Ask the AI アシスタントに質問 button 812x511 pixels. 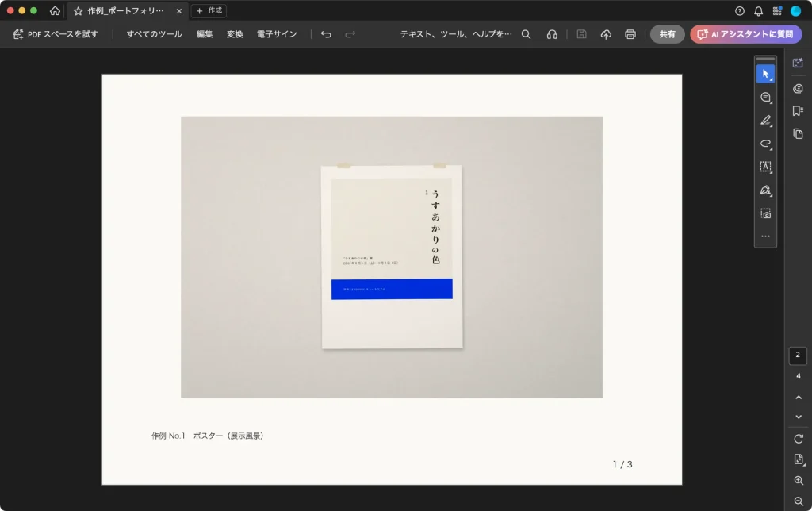(745, 34)
